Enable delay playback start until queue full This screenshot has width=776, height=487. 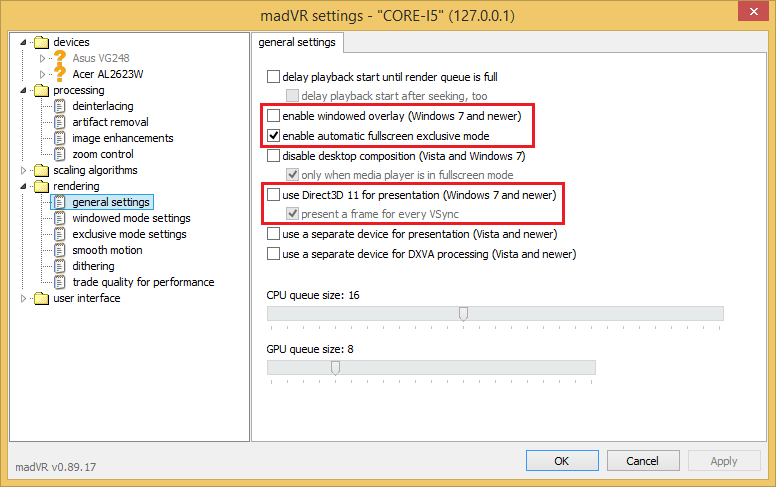pyautogui.click(x=274, y=76)
